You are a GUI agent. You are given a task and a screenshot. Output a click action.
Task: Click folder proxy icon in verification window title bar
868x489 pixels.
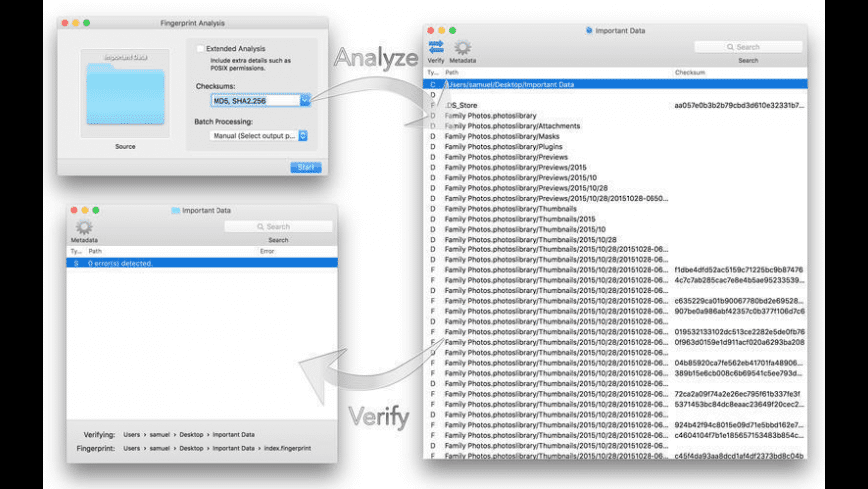[x=175, y=210]
